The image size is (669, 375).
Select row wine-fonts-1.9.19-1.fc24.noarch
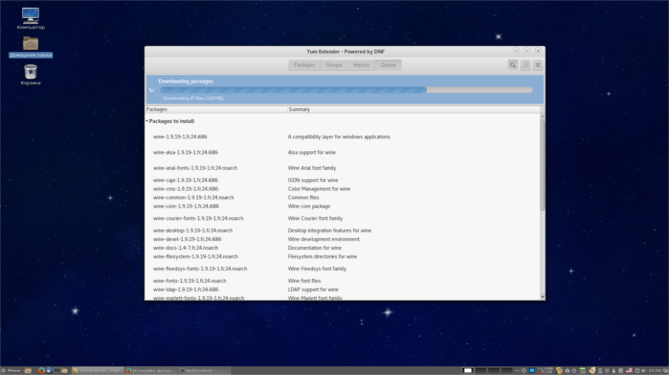click(343, 281)
